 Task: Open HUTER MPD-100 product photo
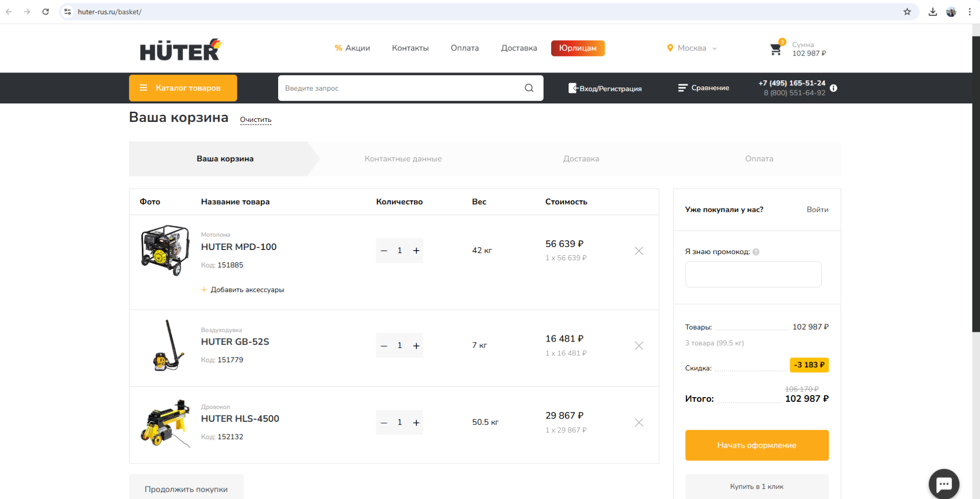click(165, 251)
